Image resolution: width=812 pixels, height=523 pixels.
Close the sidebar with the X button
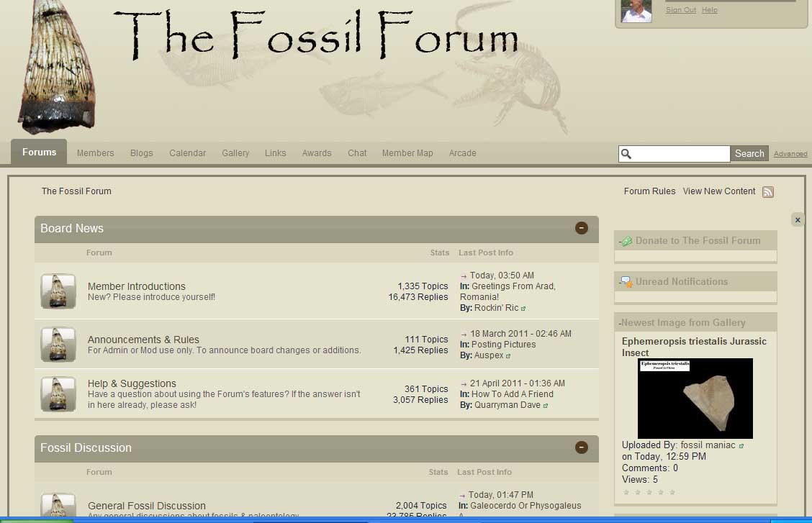(x=797, y=219)
